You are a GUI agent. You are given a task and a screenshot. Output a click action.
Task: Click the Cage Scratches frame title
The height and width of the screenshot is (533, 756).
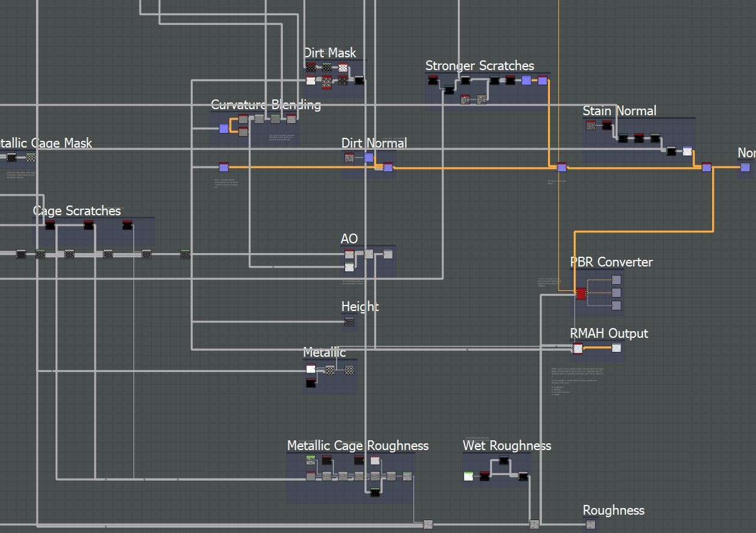(x=77, y=211)
